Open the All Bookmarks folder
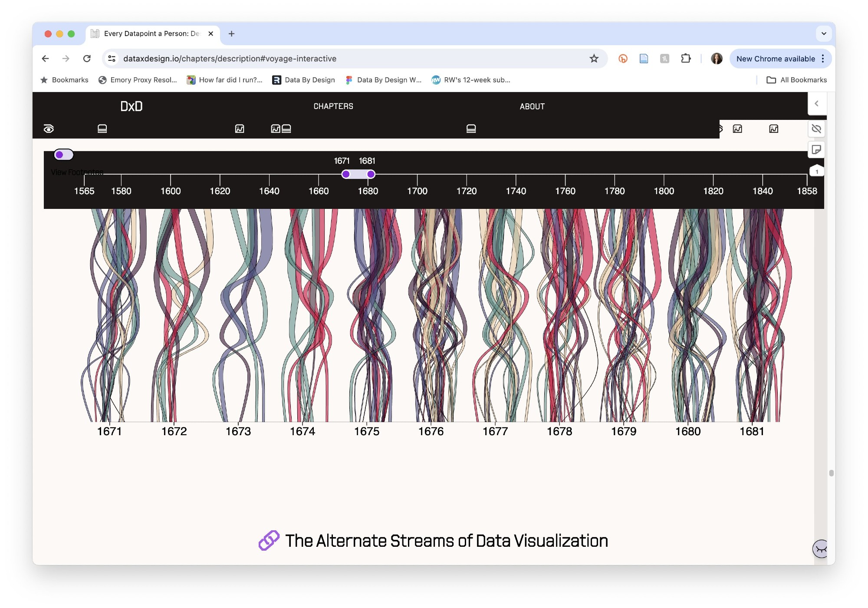 point(797,80)
